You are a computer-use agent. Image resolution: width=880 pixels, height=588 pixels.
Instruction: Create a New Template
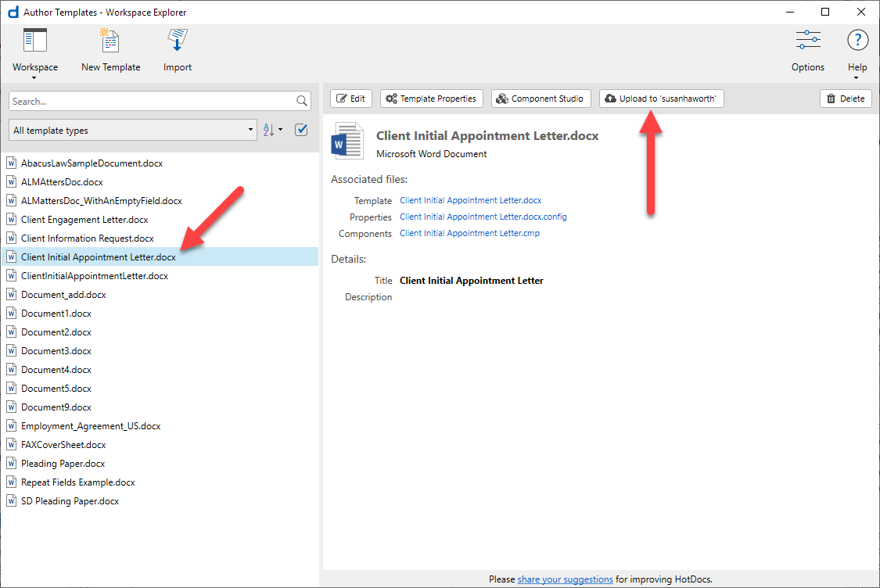pos(110,41)
